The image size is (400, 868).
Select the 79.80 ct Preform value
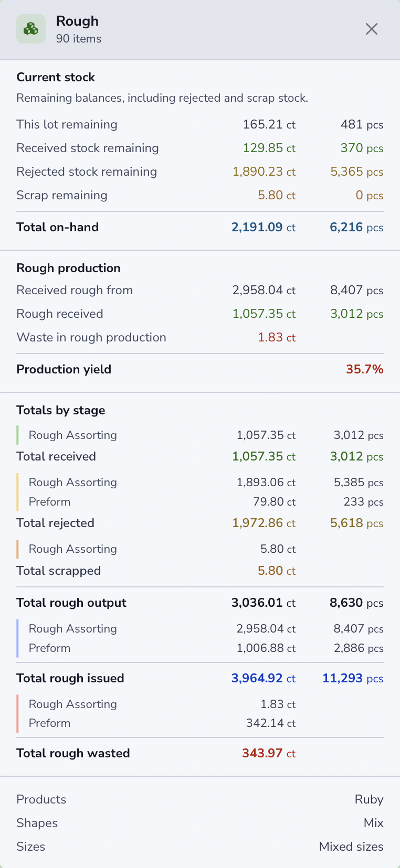pyautogui.click(x=275, y=502)
